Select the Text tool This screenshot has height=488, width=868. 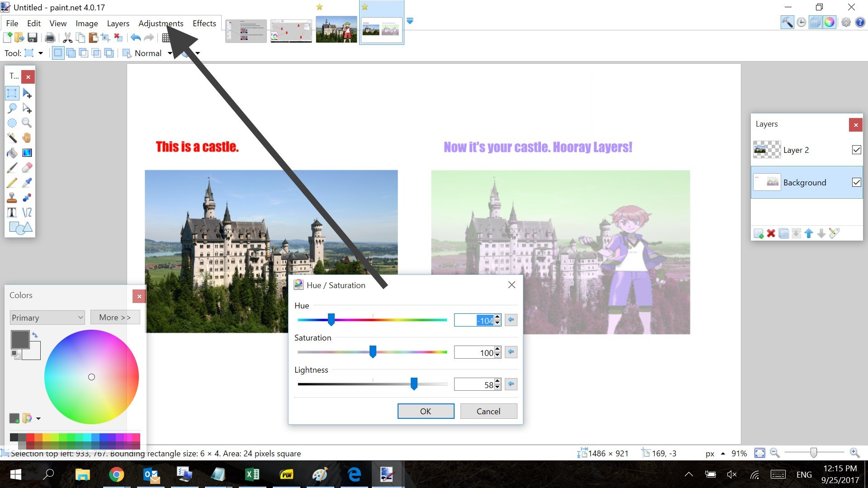[x=12, y=213]
